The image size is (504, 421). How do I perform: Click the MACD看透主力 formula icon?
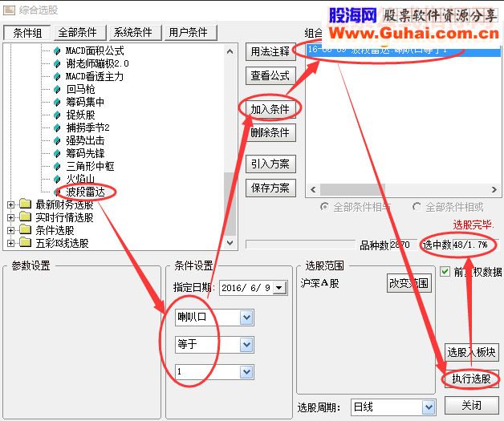tap(57, 76)
